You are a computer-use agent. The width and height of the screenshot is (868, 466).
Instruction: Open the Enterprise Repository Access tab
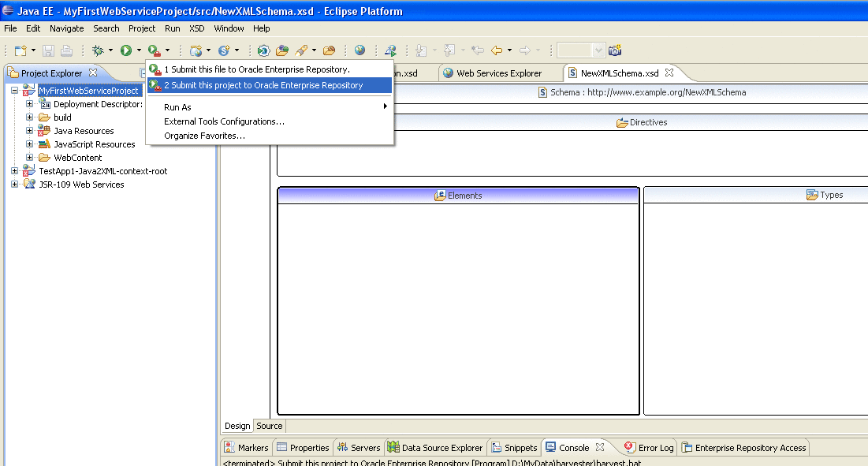point(743,448)
